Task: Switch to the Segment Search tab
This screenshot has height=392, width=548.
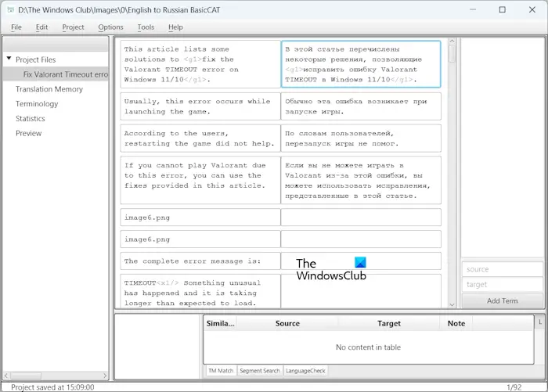Action: [x=260, y=371]
